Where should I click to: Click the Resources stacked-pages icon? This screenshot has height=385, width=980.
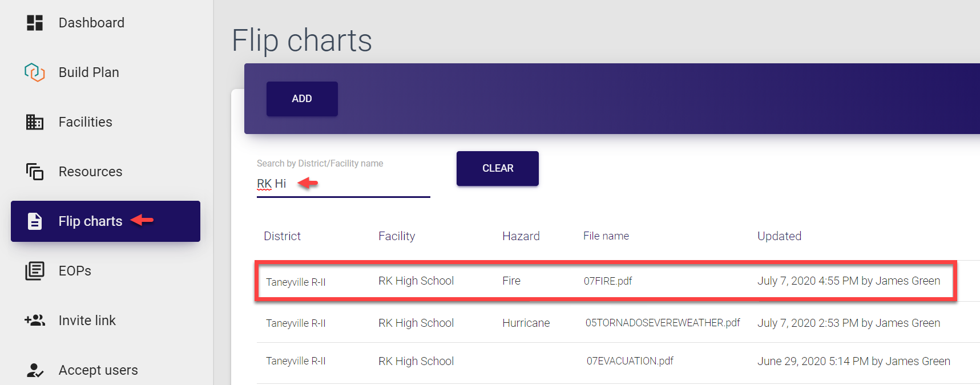pos(35,172)
